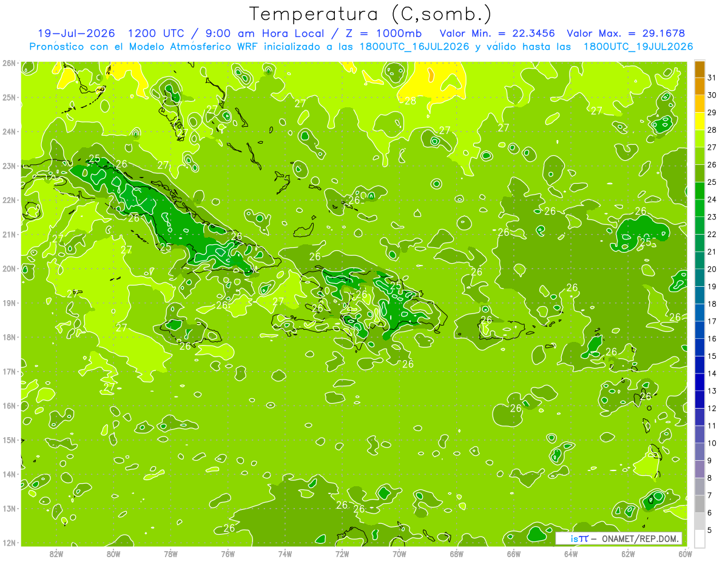This screenshot has width=728, height=562.
Task: Click latitude label '15N'
Action: tap(9, 440)
